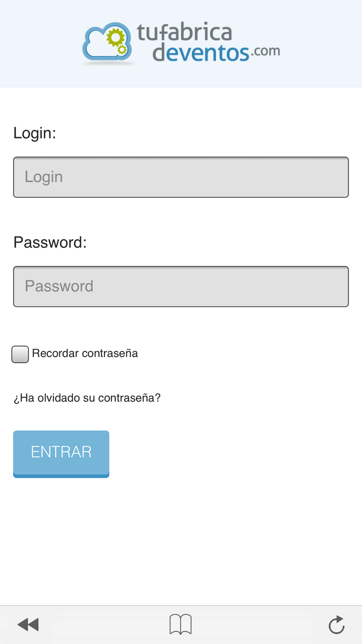The image size is (362, 644).
Task: Open the bookmarks book icon
Action: coord(181,624)
